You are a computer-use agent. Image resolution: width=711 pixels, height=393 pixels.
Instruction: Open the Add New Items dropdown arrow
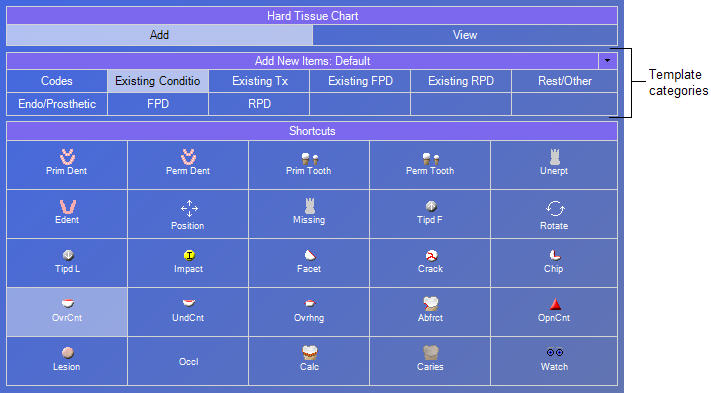tap(608, 61)
